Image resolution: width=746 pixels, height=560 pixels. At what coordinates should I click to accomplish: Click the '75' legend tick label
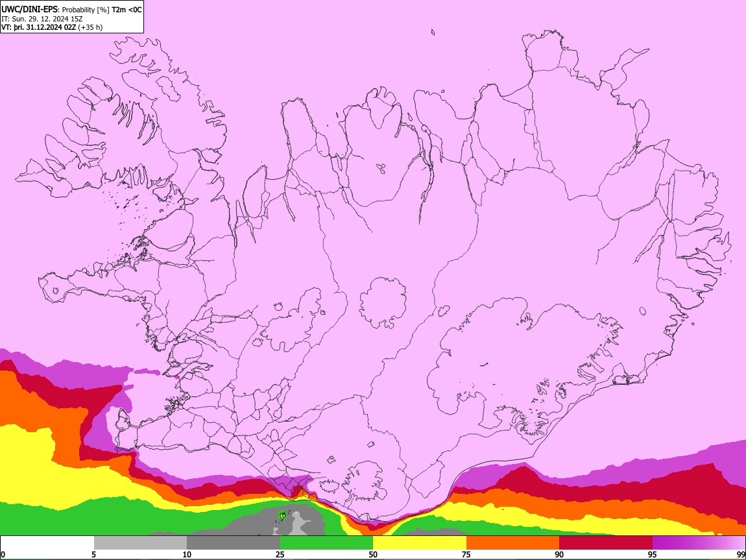[x=466, y=555]
